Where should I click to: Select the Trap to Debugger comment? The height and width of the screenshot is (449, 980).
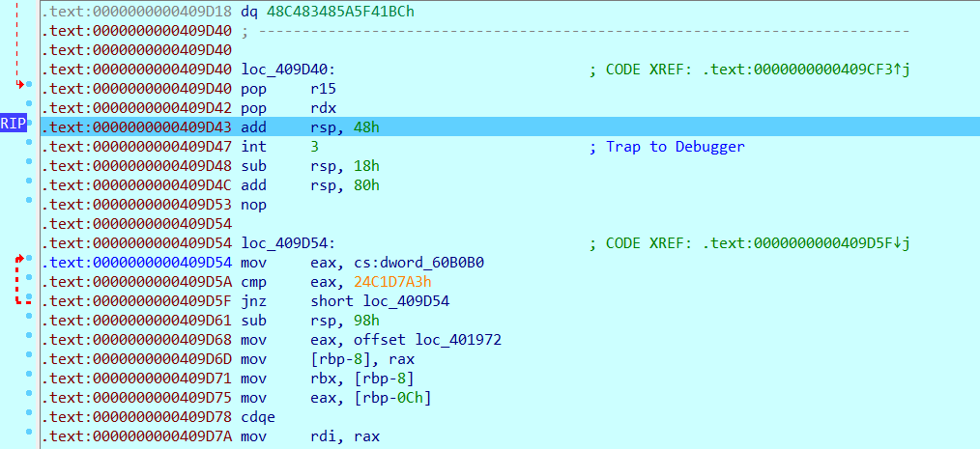pos(675,147)
